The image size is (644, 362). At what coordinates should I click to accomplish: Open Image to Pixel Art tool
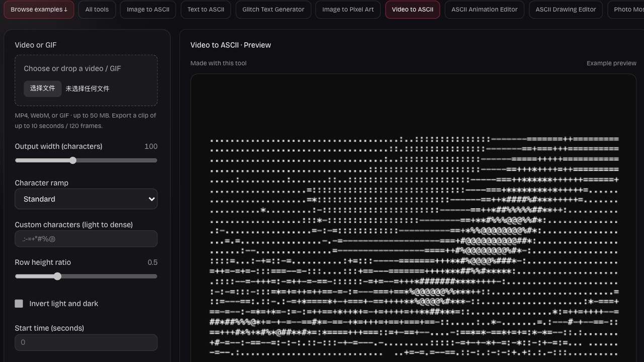[x=348, y=10]
